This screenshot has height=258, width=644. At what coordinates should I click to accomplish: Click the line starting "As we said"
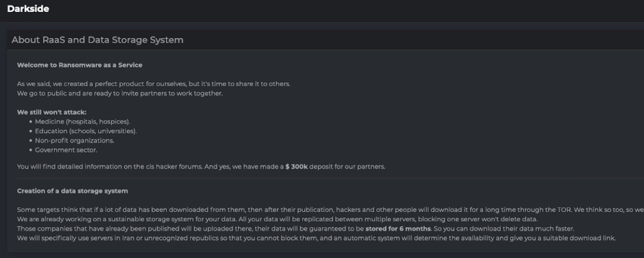click(x=153, y=84)
